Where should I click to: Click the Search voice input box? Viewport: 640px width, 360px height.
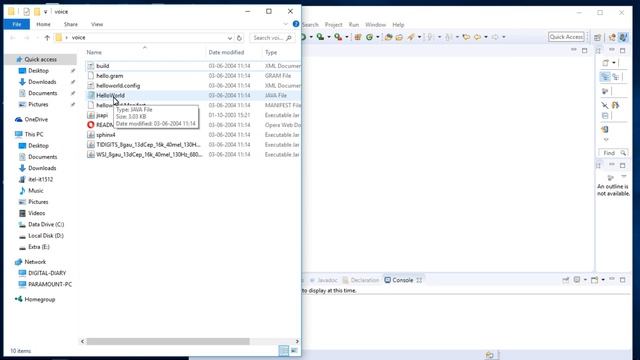click(272, 38)
